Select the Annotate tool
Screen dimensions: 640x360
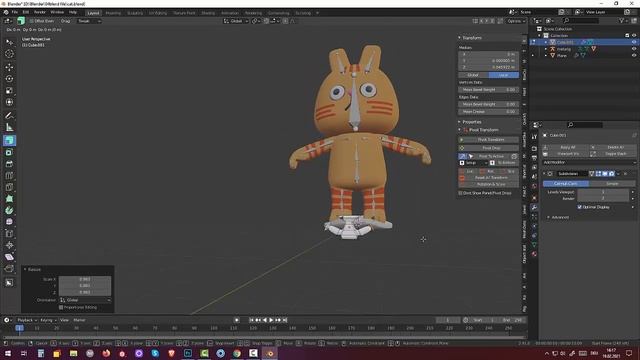tap(9, 116)
